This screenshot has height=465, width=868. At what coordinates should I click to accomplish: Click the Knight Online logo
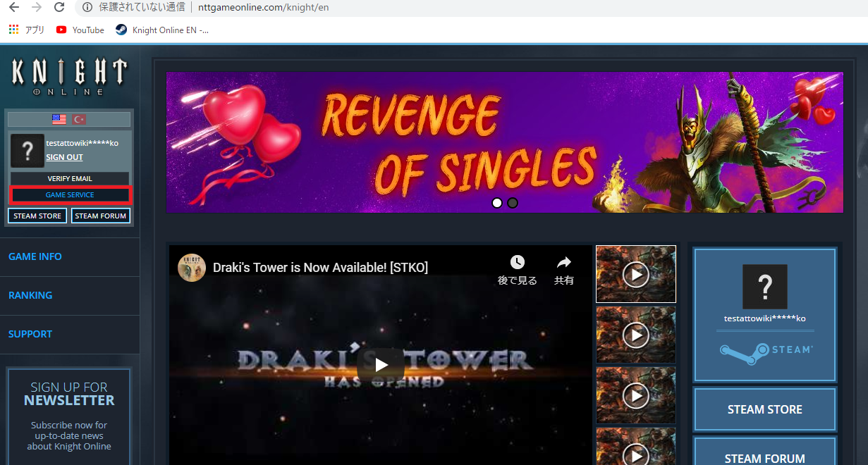point(69,76)
